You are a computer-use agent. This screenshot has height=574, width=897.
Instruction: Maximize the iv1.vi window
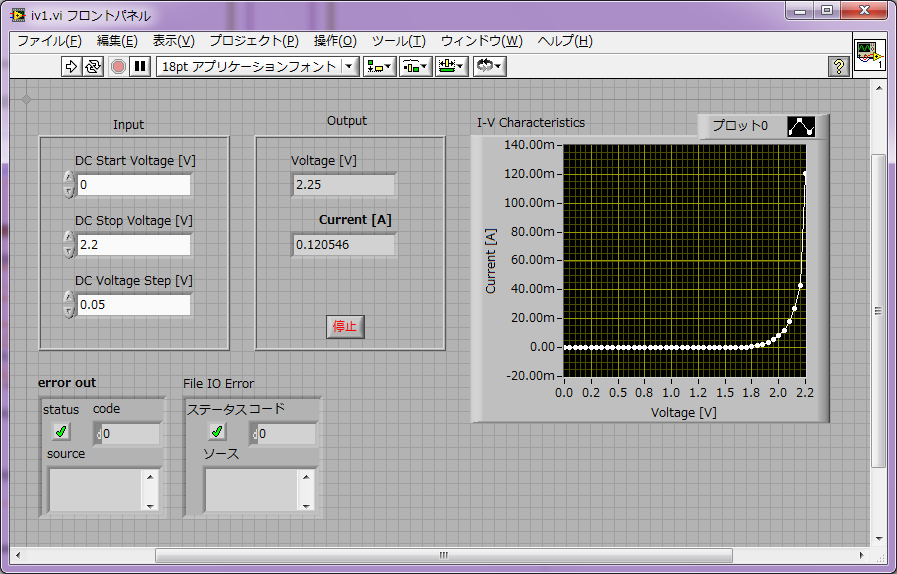[827, 10]
